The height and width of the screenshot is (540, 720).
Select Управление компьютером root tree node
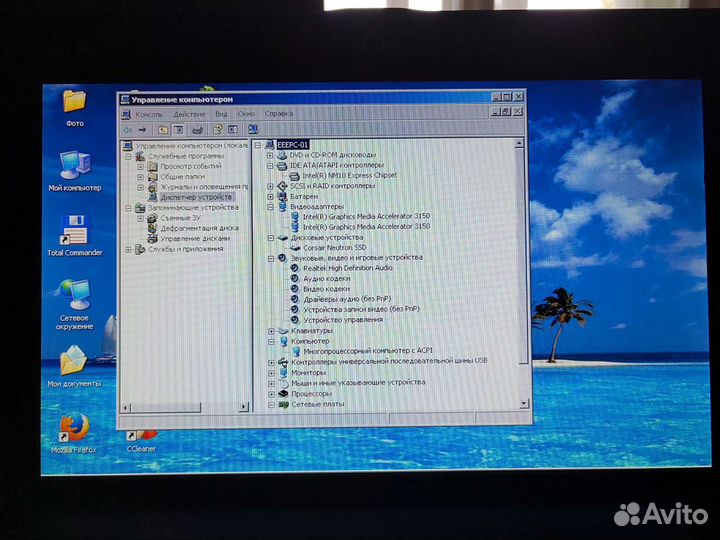[191, 146]
